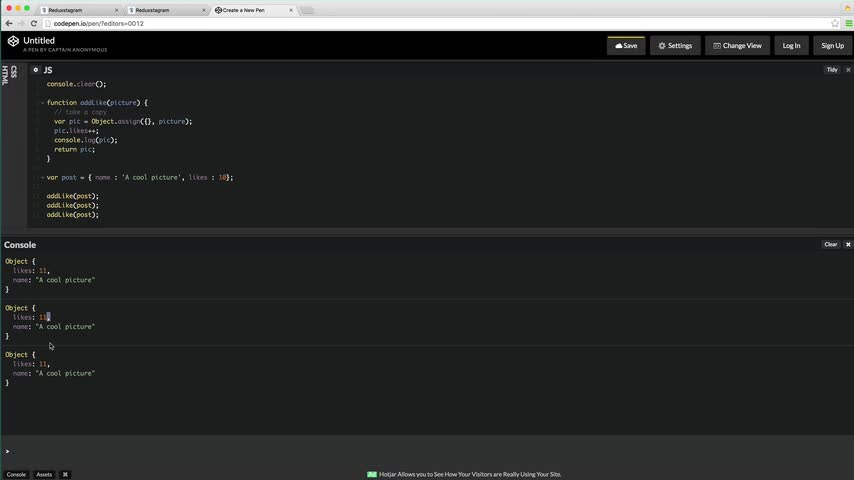
Task: Click the keyboard shortcuts command-key button
Action: pyautogui.click(x=65, y=475)
